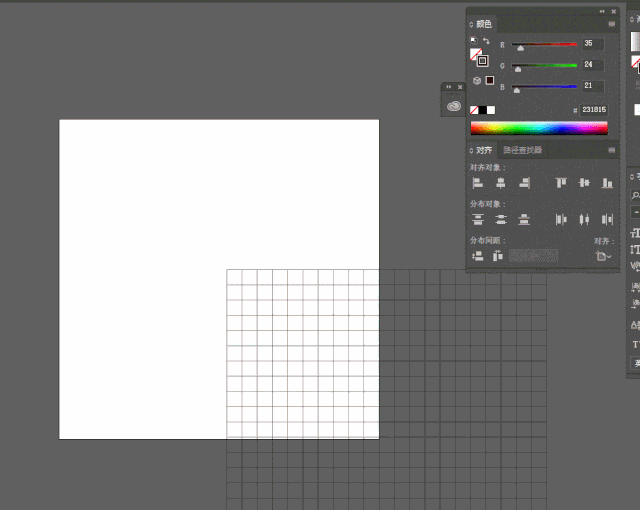Click the RGB spectrum color bar
The image size is (640, 510).
tap(539, 128)
